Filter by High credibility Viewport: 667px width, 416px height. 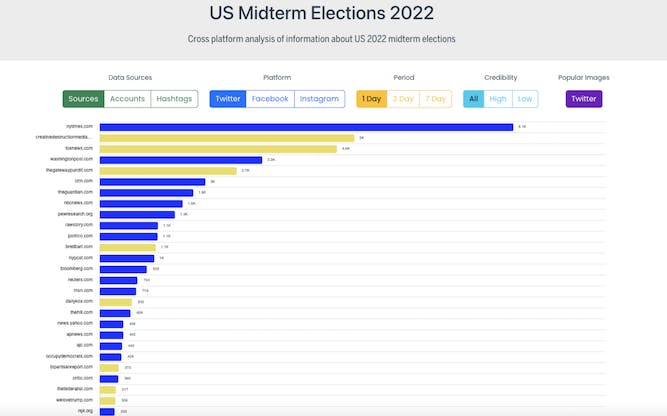(498, 99)
